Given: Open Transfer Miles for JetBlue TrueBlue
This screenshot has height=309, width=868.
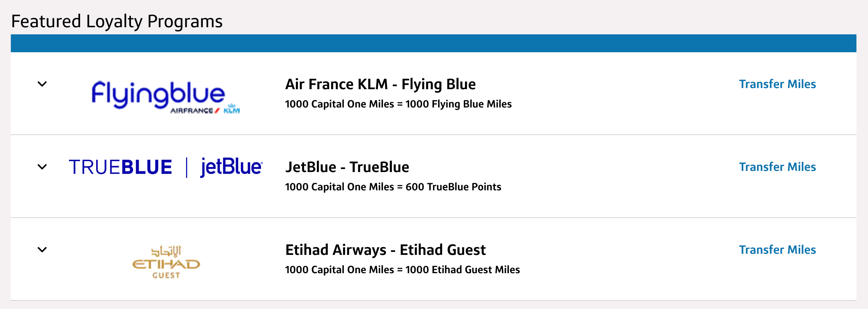Looking at the screenshot, I should [x=777, y=167].
